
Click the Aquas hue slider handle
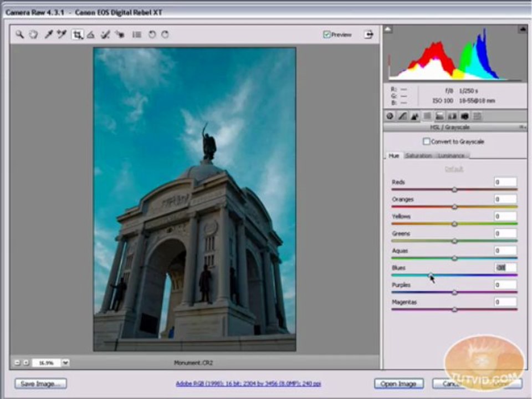click(x=454, y=258)
